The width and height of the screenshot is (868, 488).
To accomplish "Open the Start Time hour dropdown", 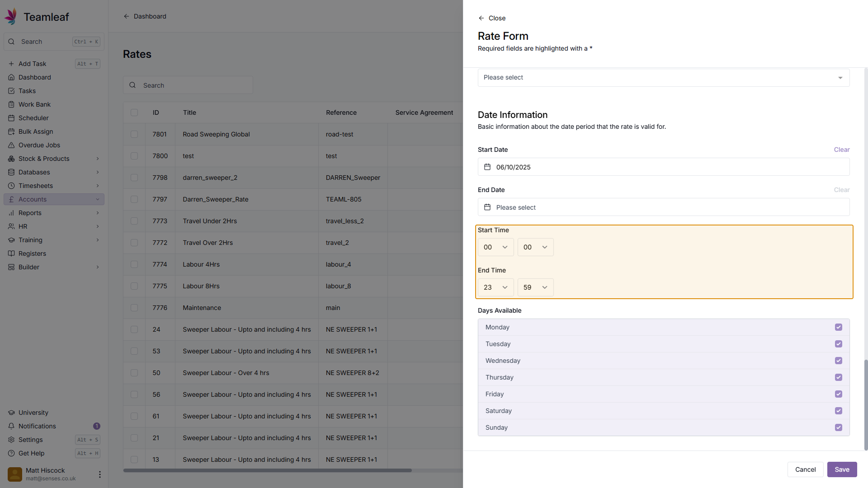I will pyautogui.click(x=495, y=247).
